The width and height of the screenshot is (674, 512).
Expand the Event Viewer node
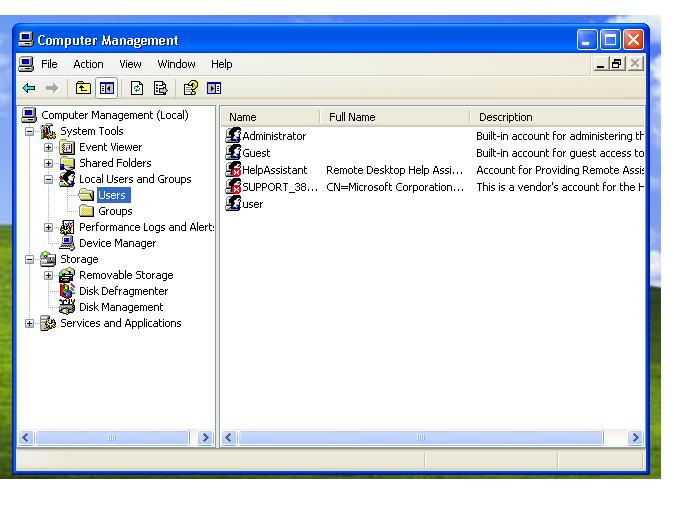click(x=48, y=147)
